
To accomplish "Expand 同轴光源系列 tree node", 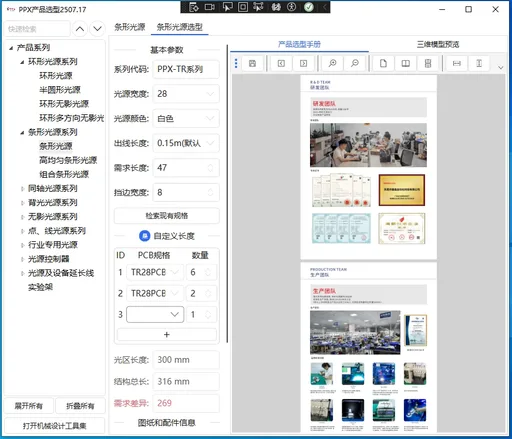I will pyautogui.click(x=22, y=189).
